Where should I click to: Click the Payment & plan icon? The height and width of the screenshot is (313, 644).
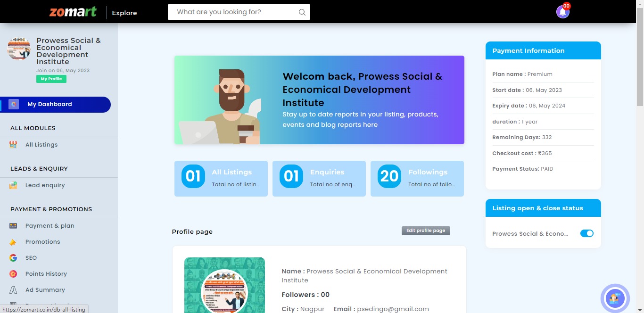[13, 226]
